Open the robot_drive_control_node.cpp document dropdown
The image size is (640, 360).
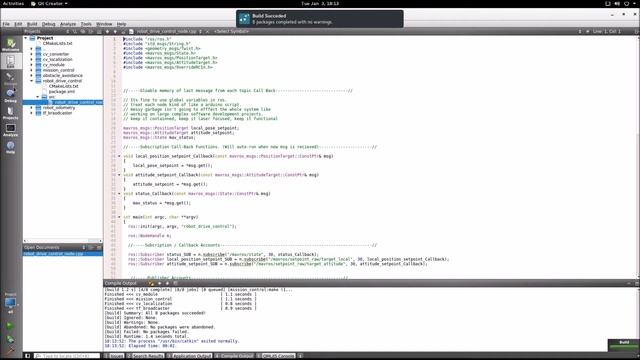click(168, 31)
